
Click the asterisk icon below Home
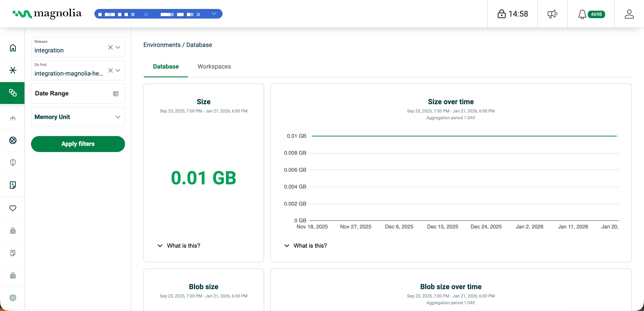pos(12,70)
